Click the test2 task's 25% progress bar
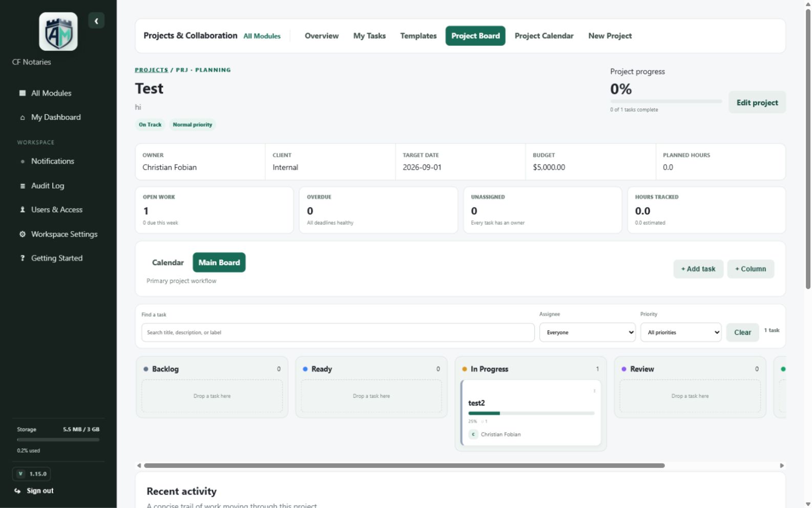This screenshot has width=812, height=508. pyautogui.click(x=531, y=413)
